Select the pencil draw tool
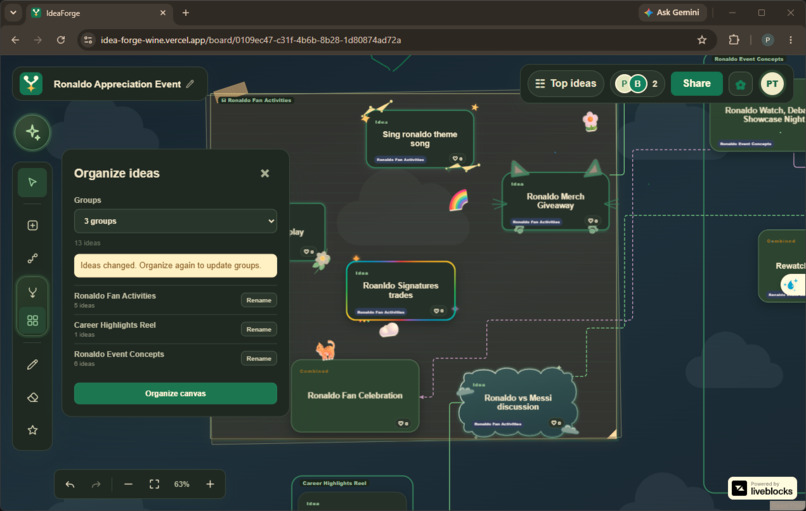 tap(32, 364)
